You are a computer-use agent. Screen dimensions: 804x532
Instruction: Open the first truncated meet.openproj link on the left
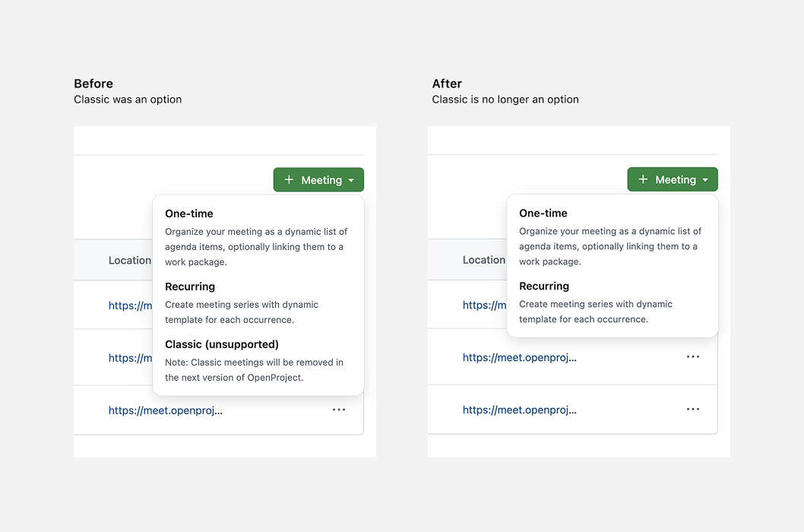pos(129,305)
